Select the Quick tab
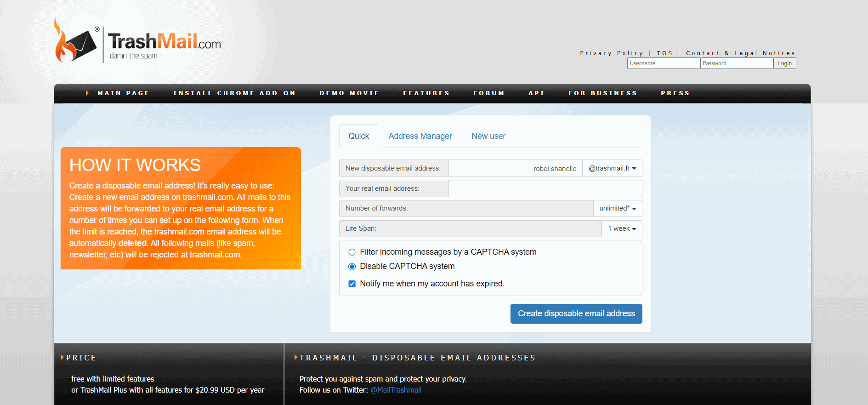 coord(358,136)
